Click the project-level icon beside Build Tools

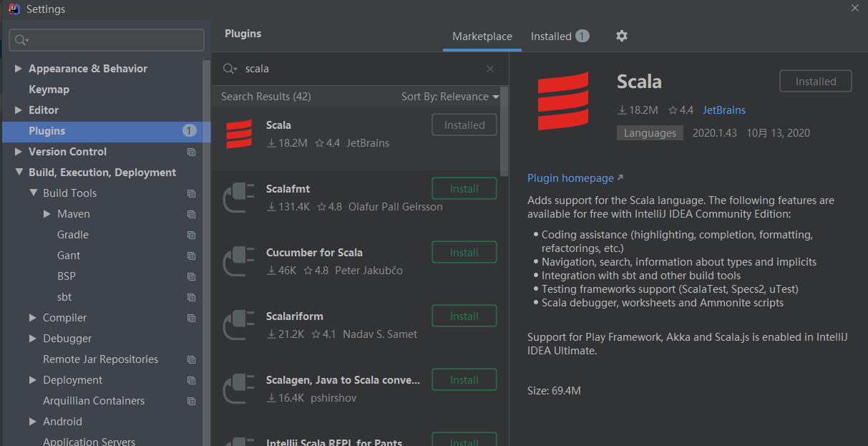[x=191, y=193]
